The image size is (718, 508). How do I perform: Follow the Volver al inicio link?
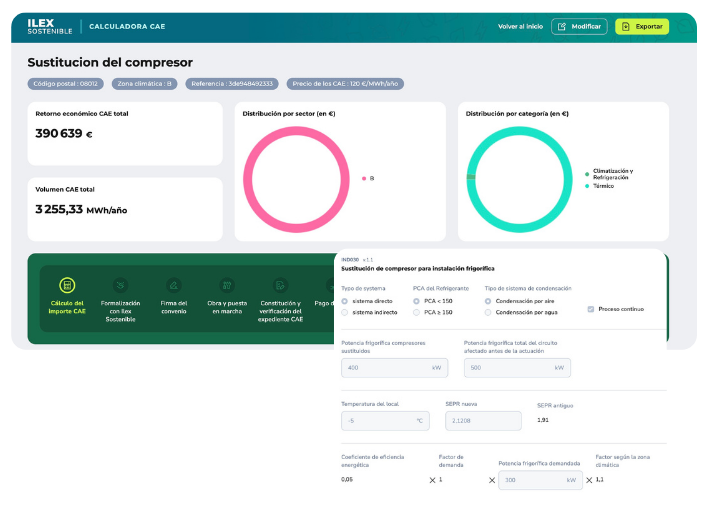tap(520, 27)
